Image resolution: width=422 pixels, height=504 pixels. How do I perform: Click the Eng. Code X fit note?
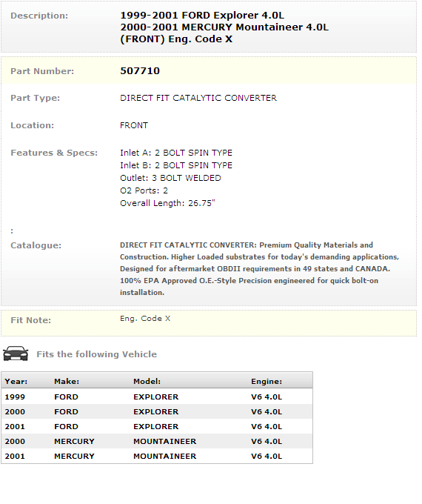tap(145, 318)
